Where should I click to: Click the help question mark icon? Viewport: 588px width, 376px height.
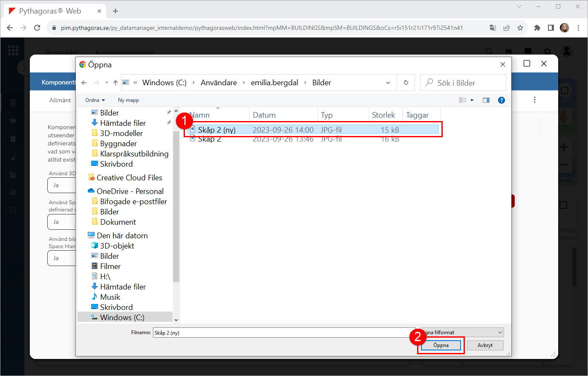(x=502, y=100)
